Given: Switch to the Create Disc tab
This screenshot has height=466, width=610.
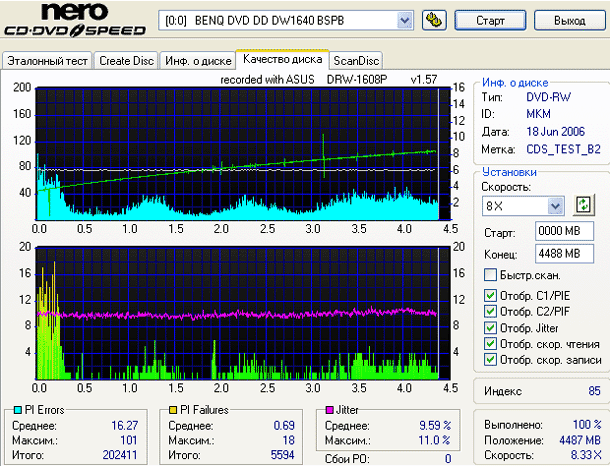Looking at the screenshot, I should click(126, 61).
